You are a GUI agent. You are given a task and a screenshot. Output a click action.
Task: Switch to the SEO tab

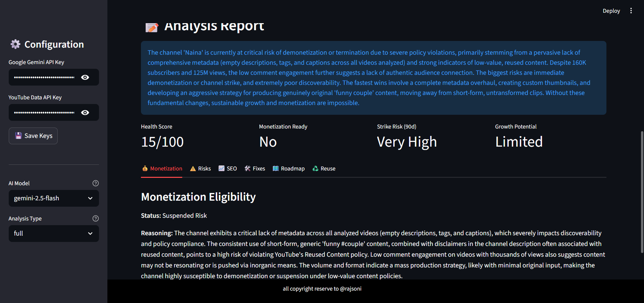coord(228,169)
